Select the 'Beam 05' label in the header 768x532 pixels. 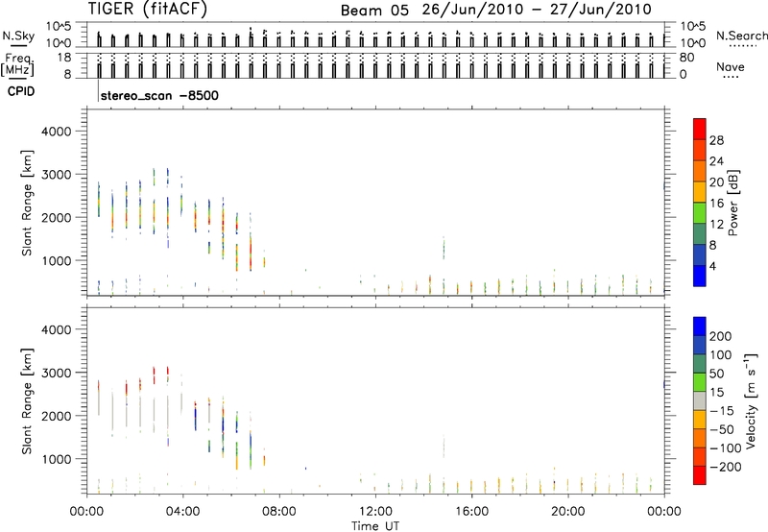pos(374,11)
